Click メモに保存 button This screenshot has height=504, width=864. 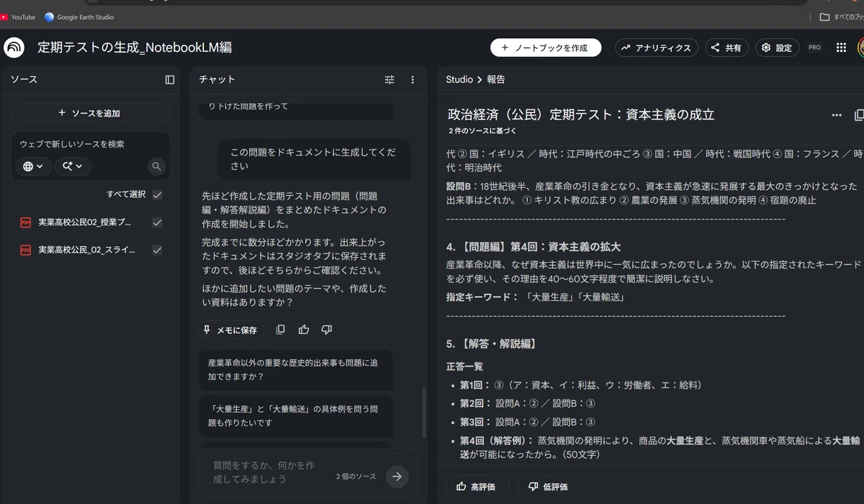231,330
